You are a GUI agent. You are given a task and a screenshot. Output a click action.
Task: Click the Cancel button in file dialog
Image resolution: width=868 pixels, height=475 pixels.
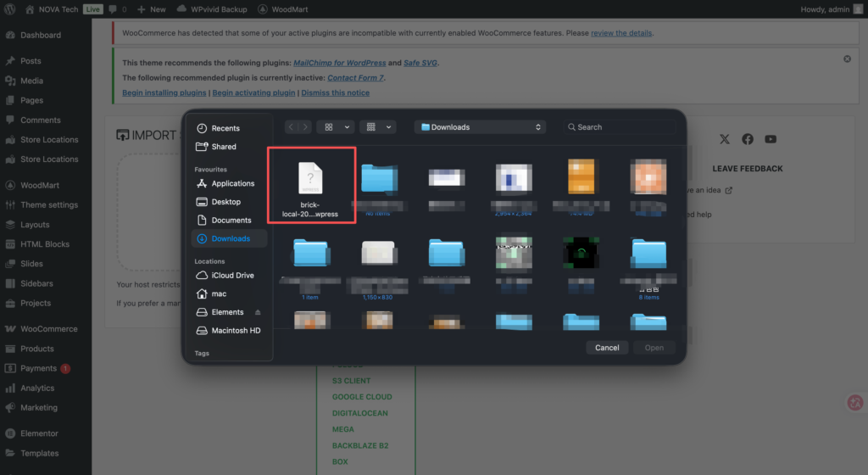(x=607, y=348)
